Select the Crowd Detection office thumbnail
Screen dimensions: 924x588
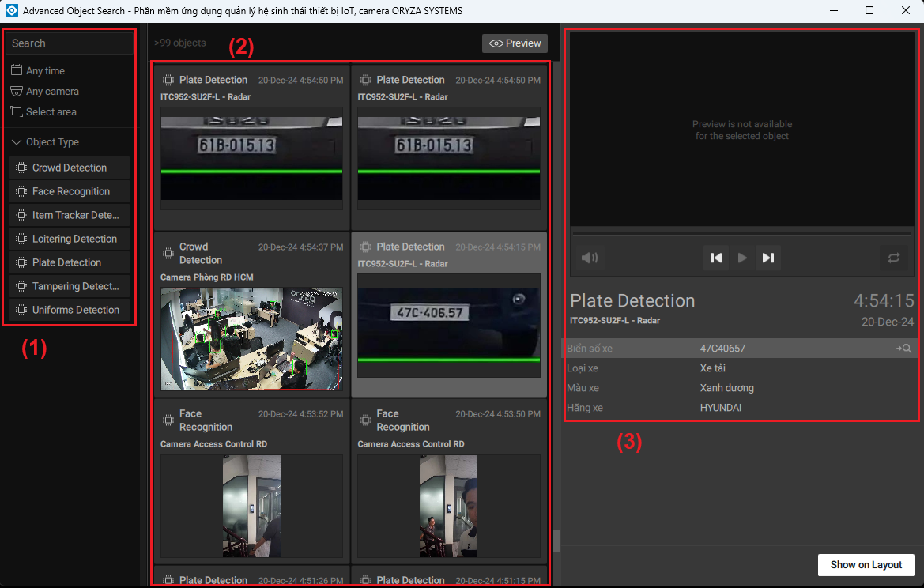[x=251, y=339]
